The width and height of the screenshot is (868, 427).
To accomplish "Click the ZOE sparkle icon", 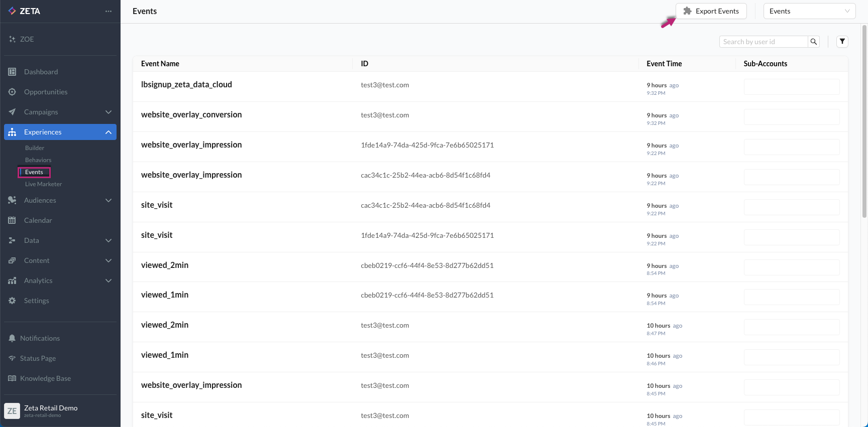I will coord(12,39).
